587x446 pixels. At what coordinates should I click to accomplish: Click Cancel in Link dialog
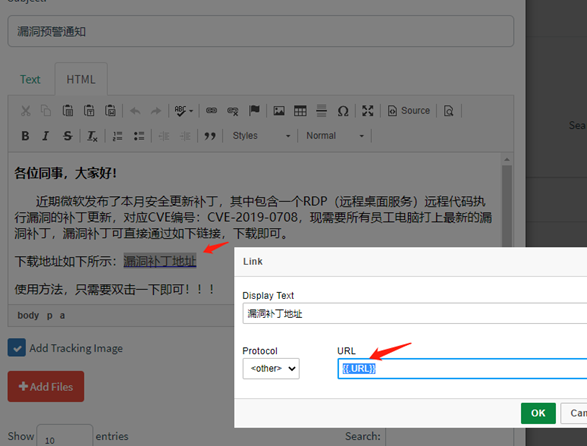click(574, 413)
